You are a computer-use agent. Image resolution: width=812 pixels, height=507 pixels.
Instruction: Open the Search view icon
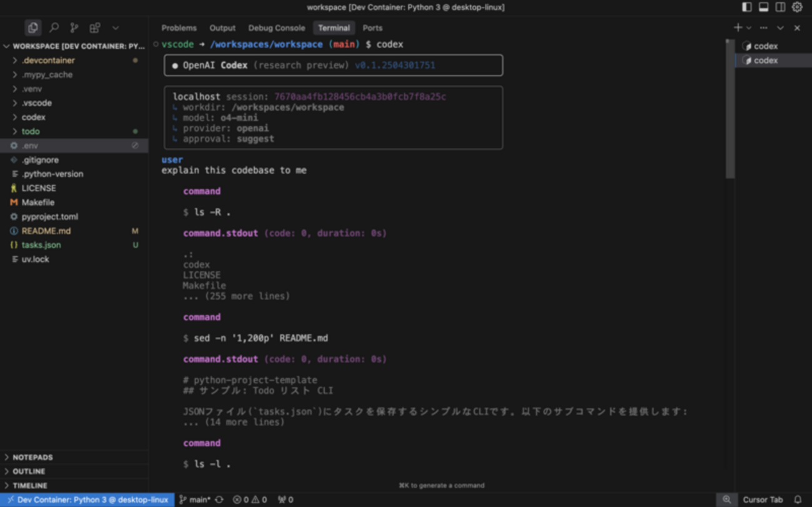click(54, 28)
